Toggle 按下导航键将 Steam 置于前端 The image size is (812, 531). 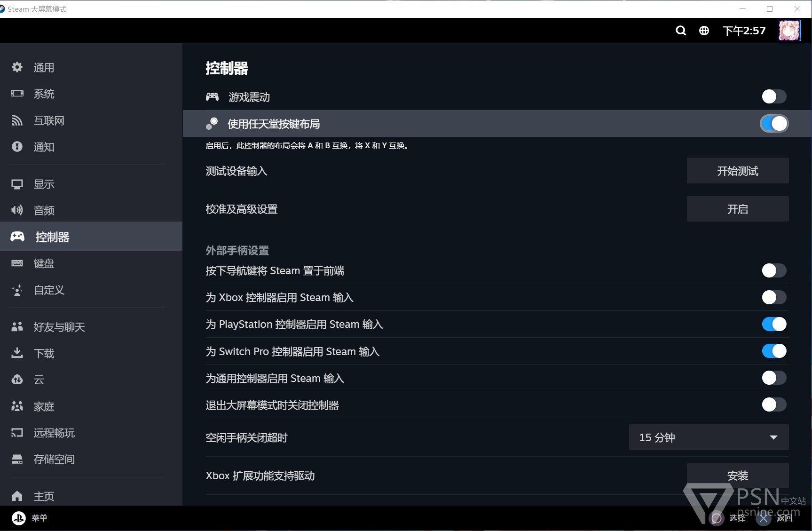point(774,270)
